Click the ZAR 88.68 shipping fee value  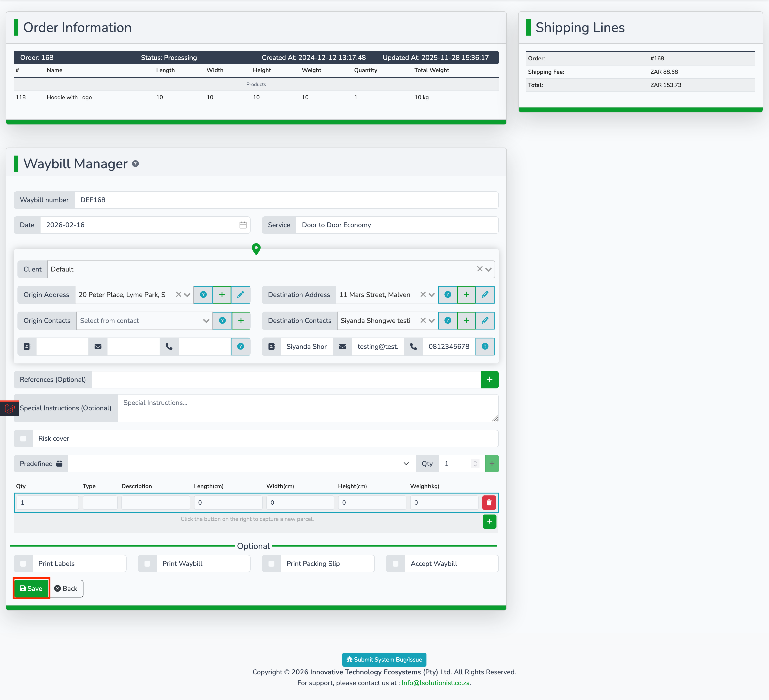(664, 72)
